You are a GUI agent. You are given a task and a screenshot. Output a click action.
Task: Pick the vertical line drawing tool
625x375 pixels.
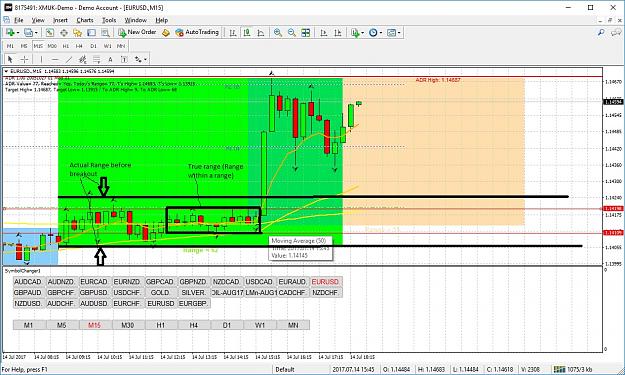pos(41,59)
